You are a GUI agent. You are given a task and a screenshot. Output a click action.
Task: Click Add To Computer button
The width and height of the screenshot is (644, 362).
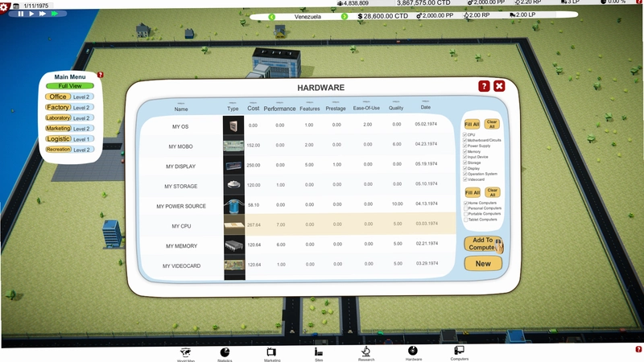tap(484, 244)
